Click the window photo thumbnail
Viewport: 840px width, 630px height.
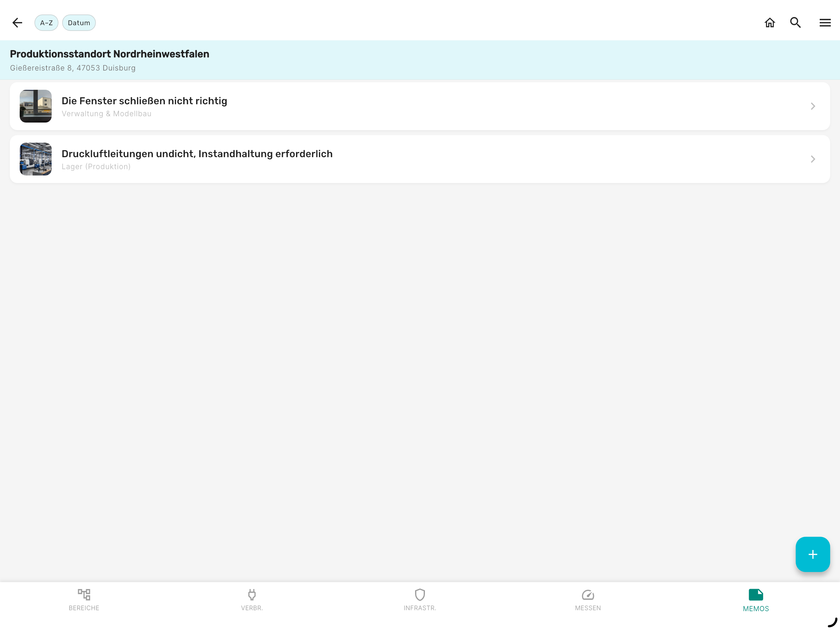coord(36,106)
